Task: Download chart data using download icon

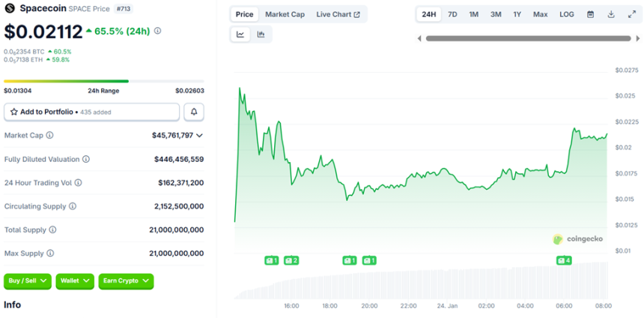Action: 611,14
